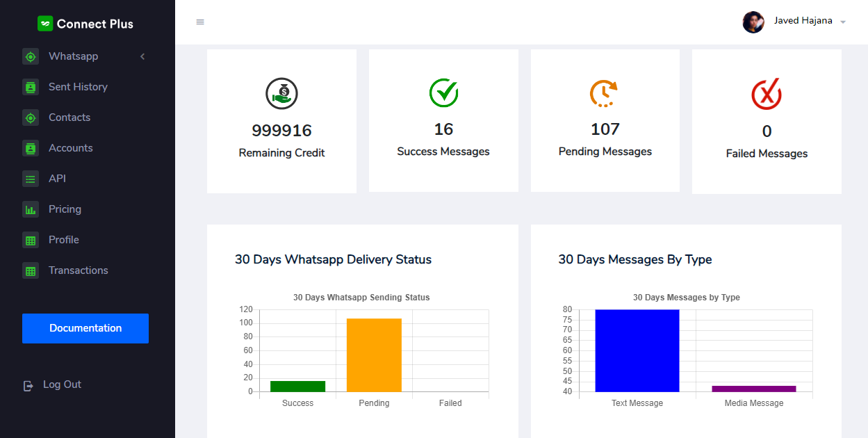Click the Failed Messages count 0

tap(767, 131)
